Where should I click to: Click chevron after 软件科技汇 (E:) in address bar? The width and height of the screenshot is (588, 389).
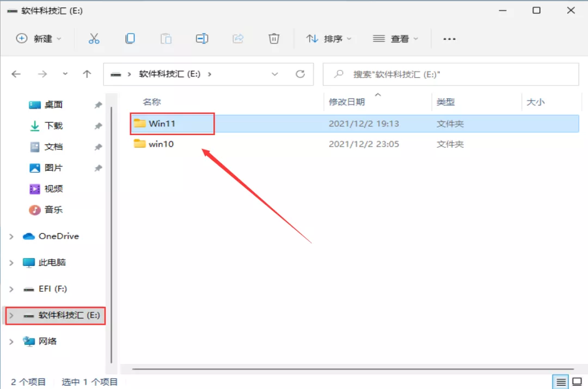(210, 74)
